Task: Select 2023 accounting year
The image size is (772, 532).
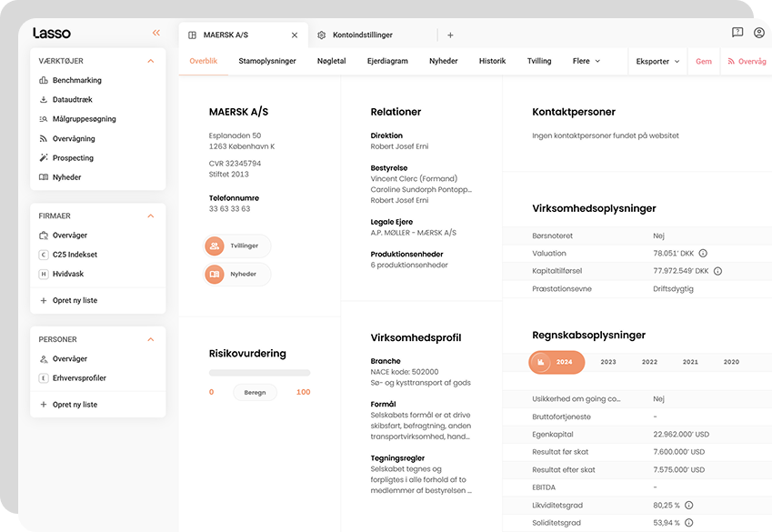Action: point(608,362)
